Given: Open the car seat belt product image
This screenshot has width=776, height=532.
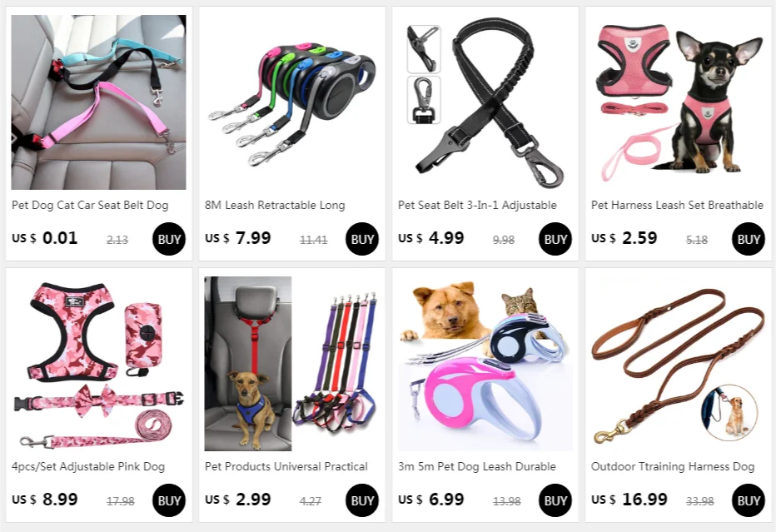Looking at the screenshot, I should click(98, 102).
